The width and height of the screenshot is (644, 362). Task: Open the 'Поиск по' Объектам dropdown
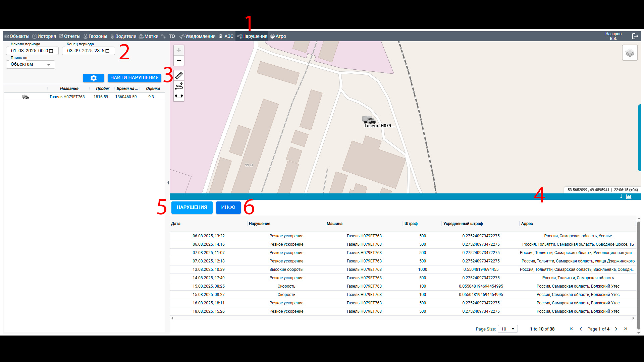pyautogui.click(x=31, y=64)
